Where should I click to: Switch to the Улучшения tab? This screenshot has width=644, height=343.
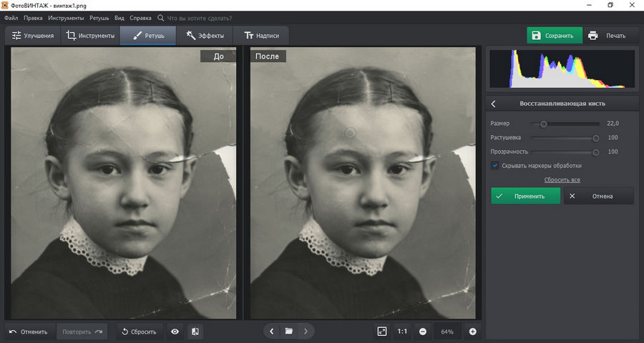click(x=32, y=36)
